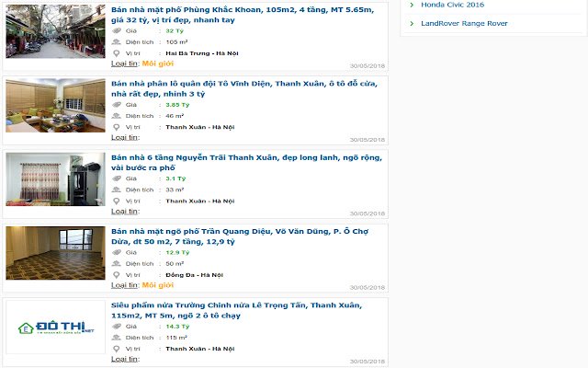Image resolution: width=588 pixels, height=368 pixels.
Task: Click price tag icon beside 3.85 Tỷ
Action: (117, 105)
